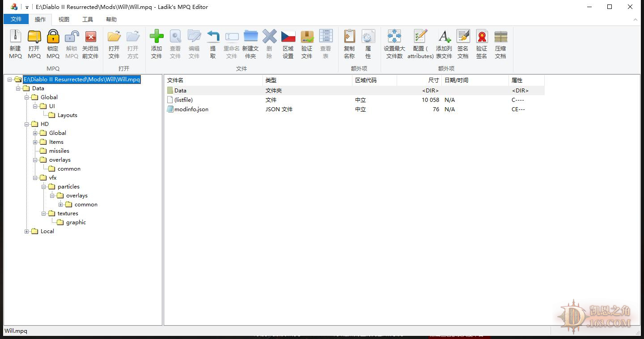Click the 属性 (Properties) icon

coord(368,37)
